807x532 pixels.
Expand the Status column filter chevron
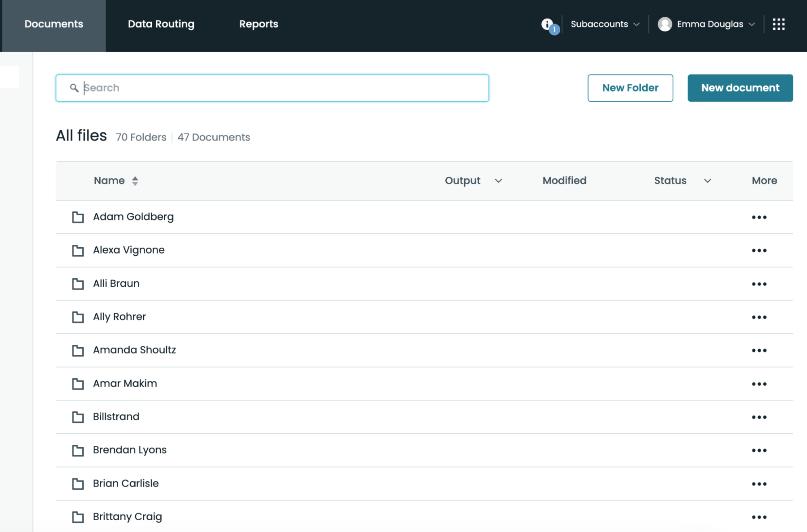tap(707, 181)
